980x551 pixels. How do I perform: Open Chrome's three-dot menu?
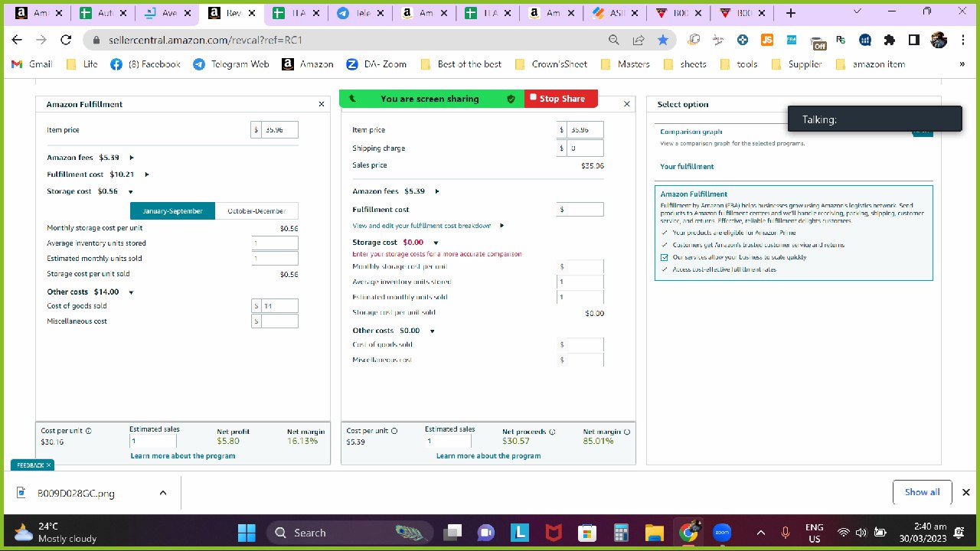(963, 40)
